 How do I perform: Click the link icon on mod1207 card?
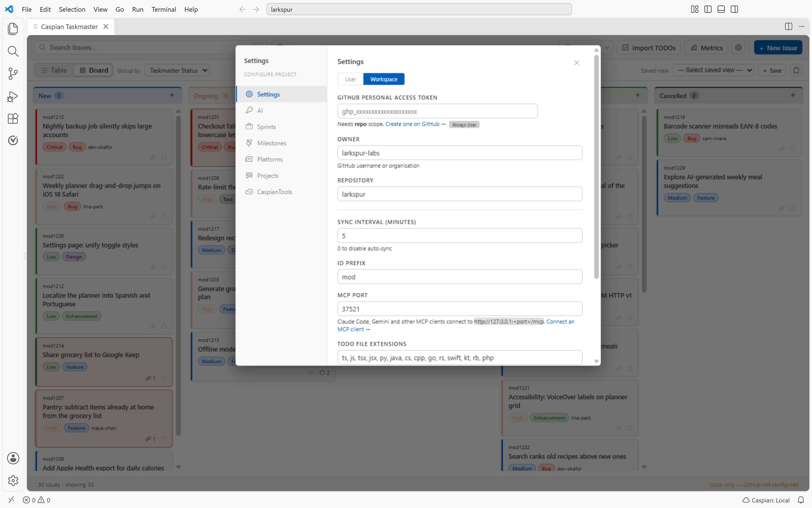coord(148,439)
